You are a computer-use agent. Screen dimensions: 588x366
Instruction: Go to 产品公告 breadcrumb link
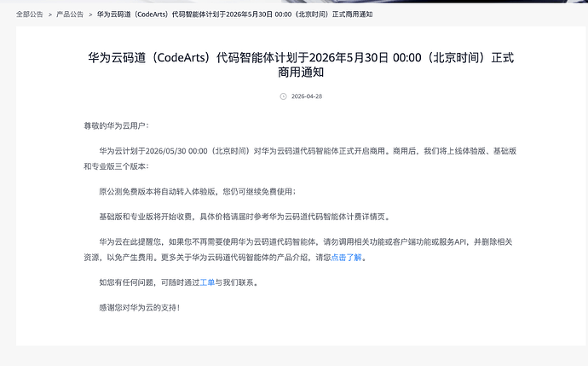[x=70, y=15]
